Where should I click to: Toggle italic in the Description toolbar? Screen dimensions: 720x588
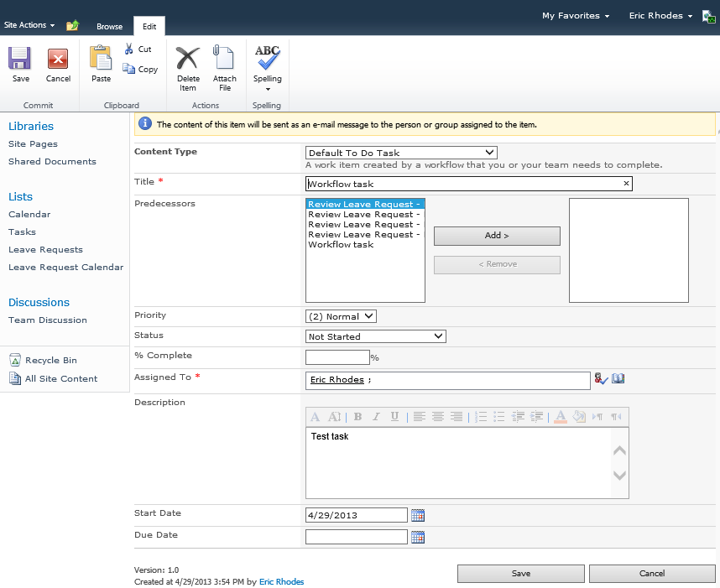click(x=376, y=417)
